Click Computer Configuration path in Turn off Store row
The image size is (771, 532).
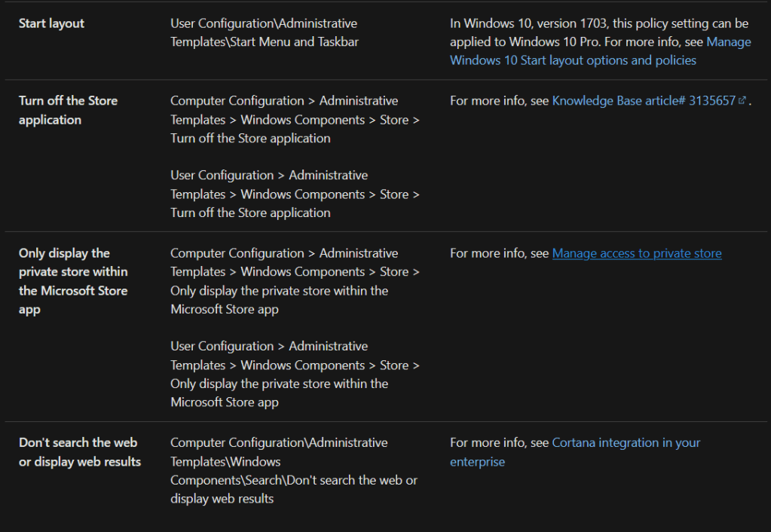[x=295, y=120]
